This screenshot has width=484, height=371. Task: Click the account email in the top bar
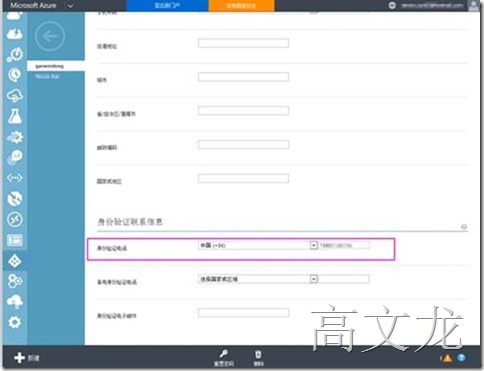click(x=432, y=5)
